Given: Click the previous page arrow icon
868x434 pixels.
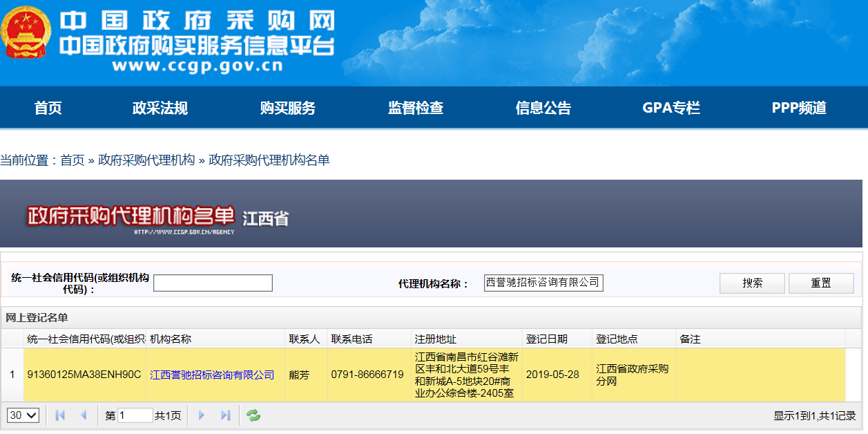Looking at the screenshot, I should coord(84,415).
